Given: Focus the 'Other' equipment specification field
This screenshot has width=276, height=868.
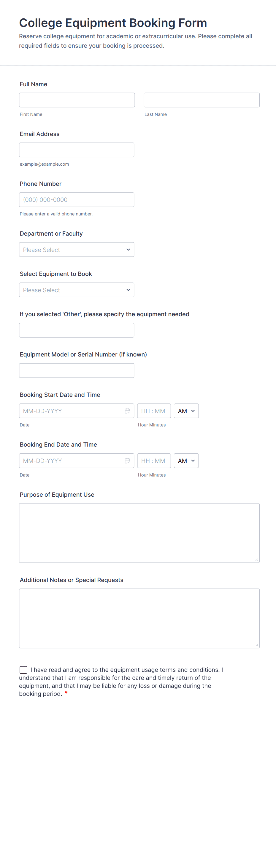Looking at the screenshot, I should [77, 330].
